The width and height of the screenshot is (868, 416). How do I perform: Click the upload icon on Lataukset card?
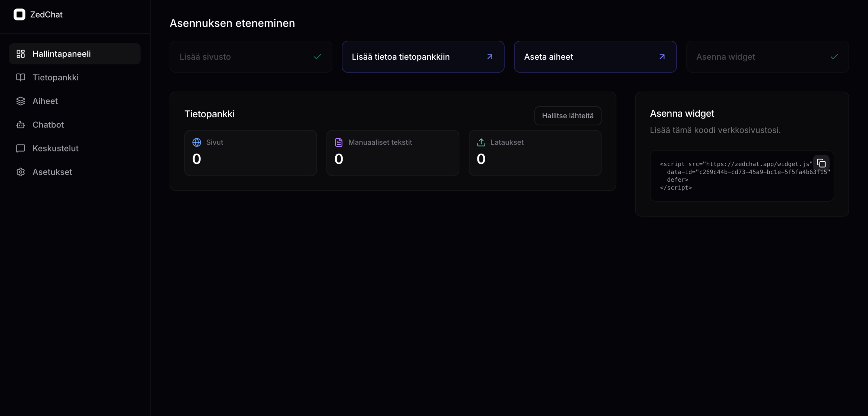(481, 142)
